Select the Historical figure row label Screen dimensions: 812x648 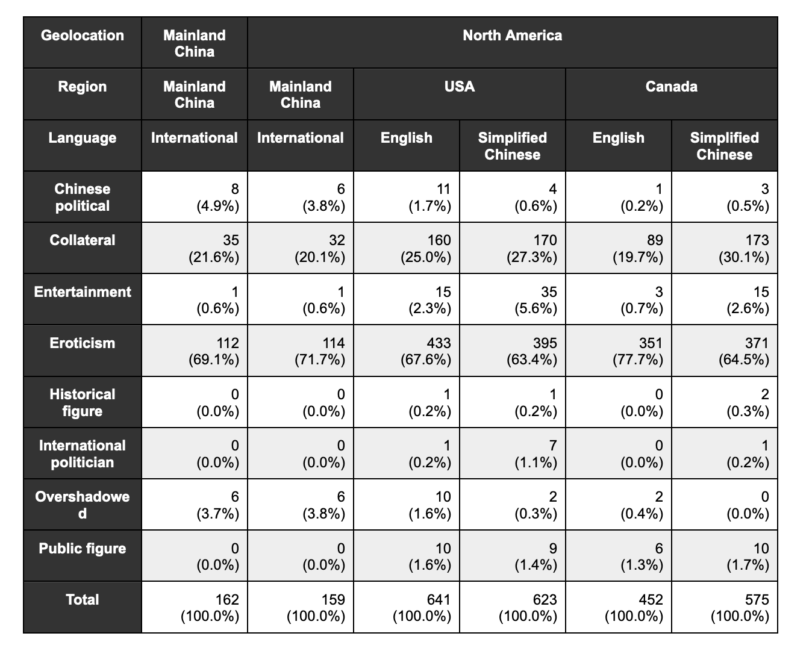coord(83,403)
